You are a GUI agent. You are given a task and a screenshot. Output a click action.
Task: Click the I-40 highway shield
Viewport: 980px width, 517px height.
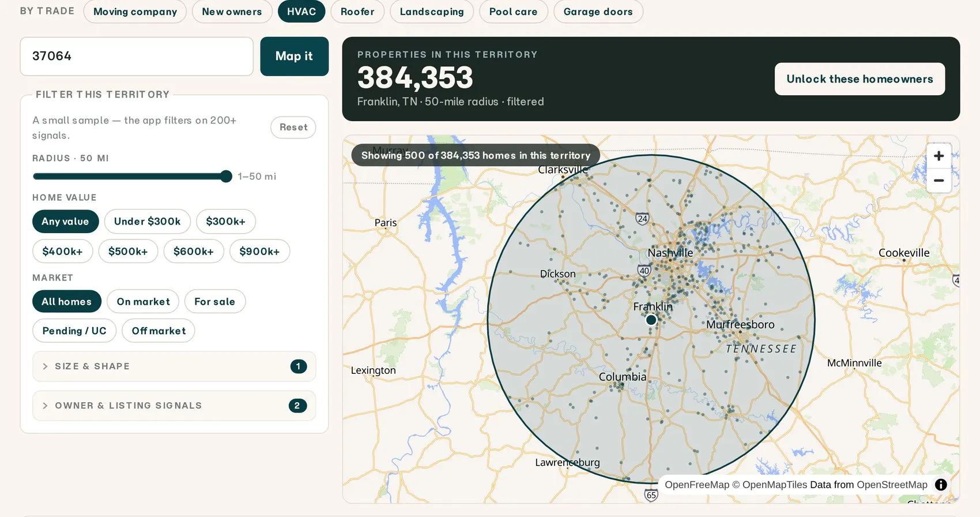644,271
